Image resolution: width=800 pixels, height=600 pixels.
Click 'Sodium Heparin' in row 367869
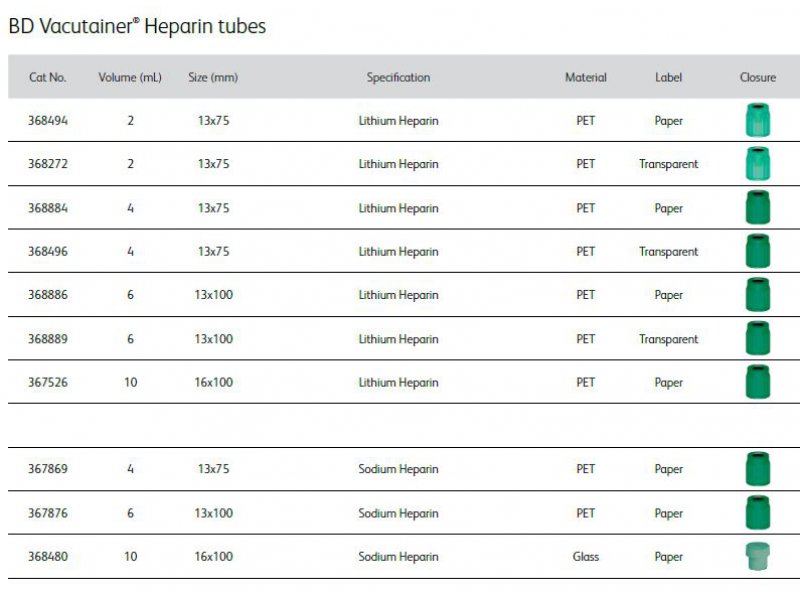click(x=398, y=469)
